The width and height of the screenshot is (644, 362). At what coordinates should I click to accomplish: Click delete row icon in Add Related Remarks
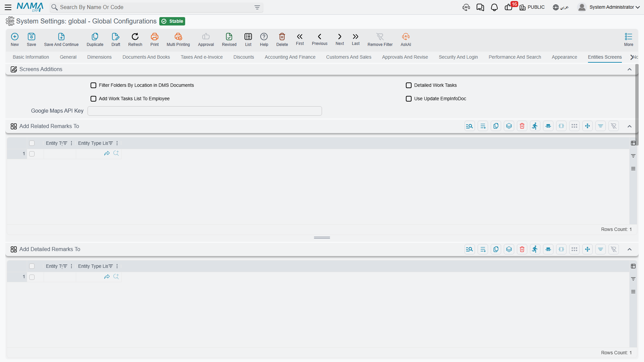[522, 126]
